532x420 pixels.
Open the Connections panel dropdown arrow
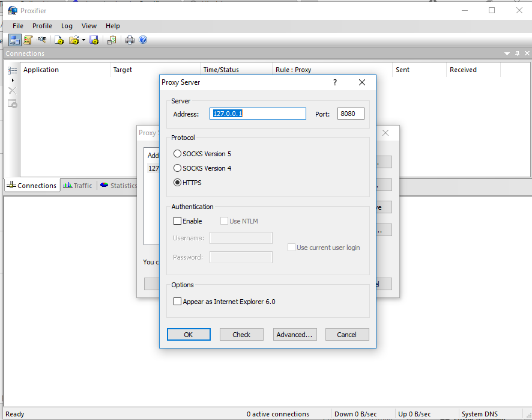tap(507, 53)
